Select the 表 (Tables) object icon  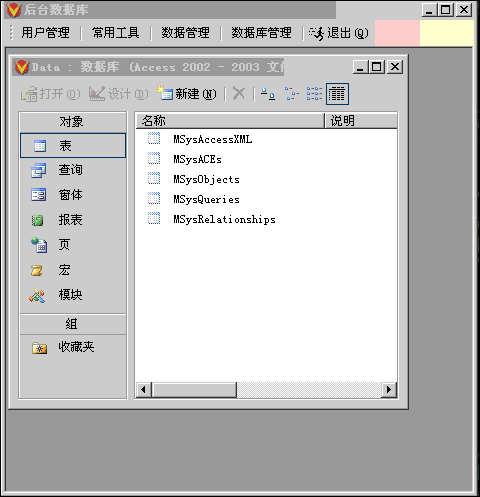pyautogui.click(x=40, y=146)
